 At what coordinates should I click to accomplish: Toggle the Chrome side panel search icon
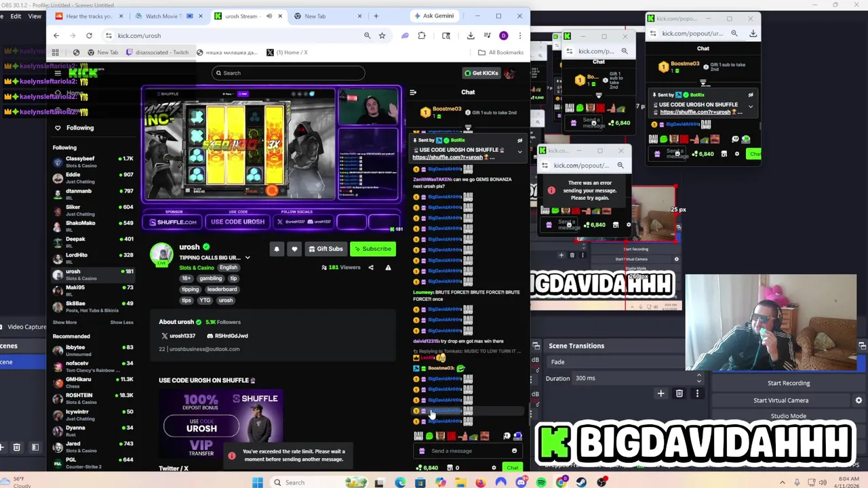446,35
